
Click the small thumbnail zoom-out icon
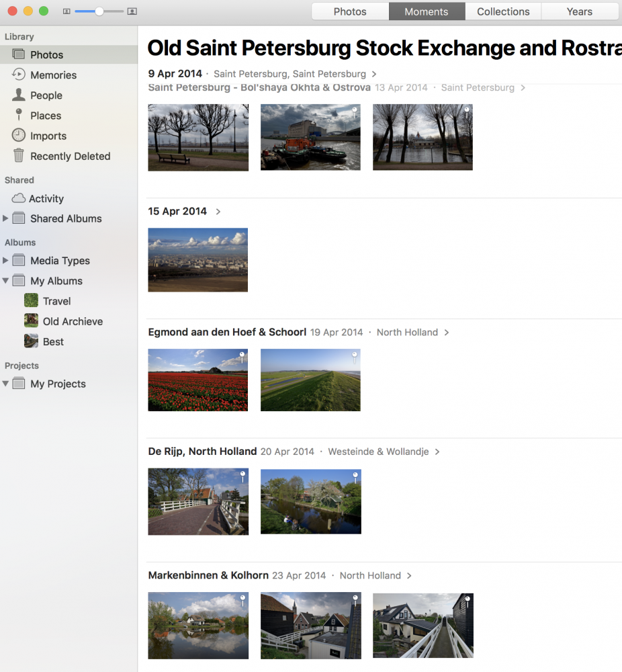click(x=66, y=11)
